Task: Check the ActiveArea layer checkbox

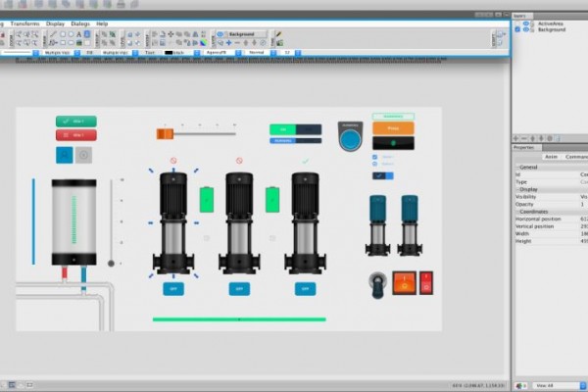Action: click(x=518, y=24)
